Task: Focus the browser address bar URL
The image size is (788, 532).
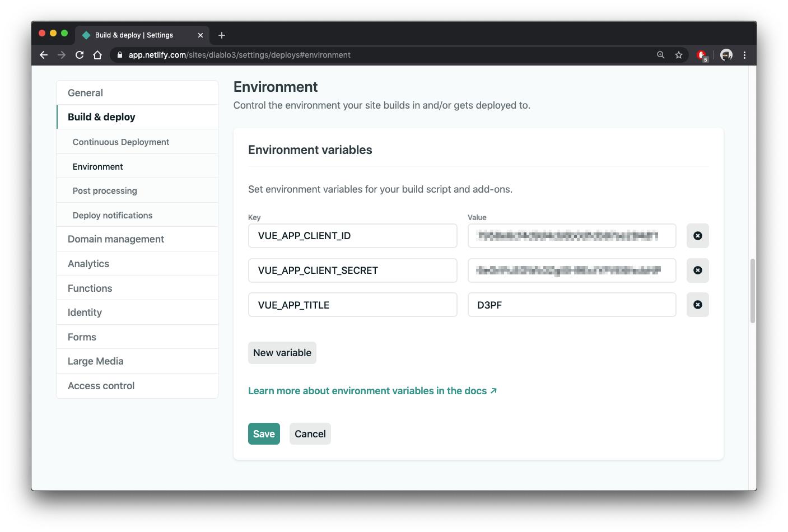Action: click(240, 55)
